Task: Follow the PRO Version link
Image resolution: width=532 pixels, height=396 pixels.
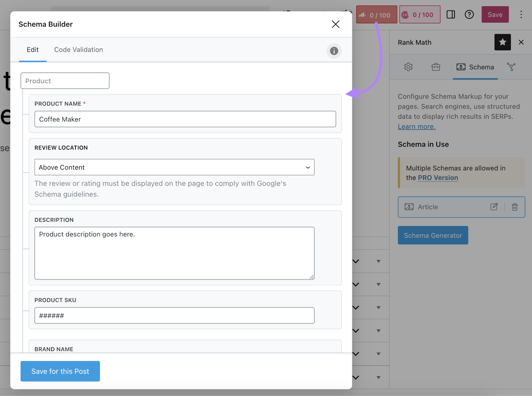Action: (438, 178)
